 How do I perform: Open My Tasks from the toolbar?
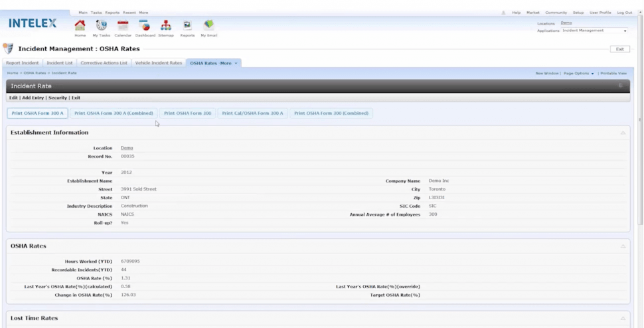(101, 25)
